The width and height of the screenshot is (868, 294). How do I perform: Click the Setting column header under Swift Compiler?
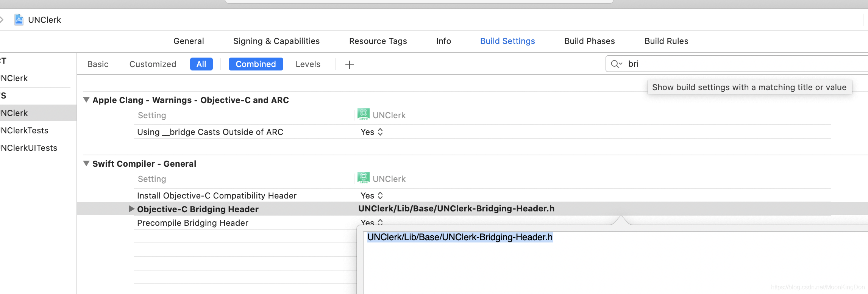coord(152,179)
